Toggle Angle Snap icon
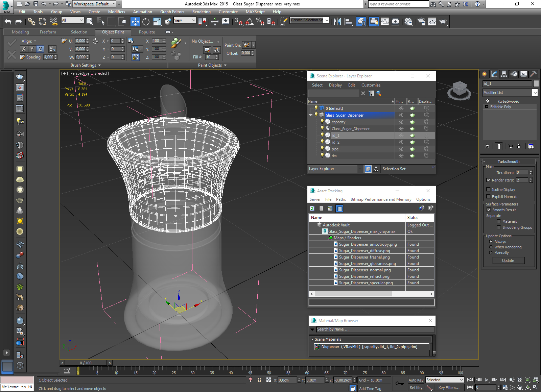Image resolution: width=541 pixels, height=392 pixels. (x=250, y=22)
